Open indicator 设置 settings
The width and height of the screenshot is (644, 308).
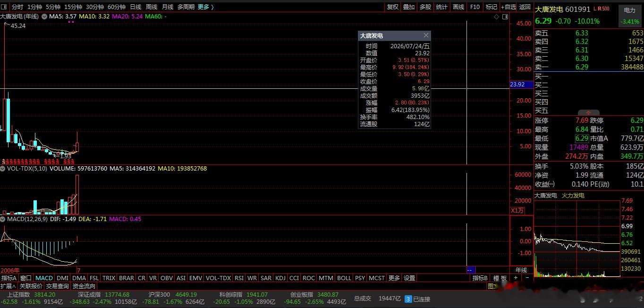[x=409, y=278]
